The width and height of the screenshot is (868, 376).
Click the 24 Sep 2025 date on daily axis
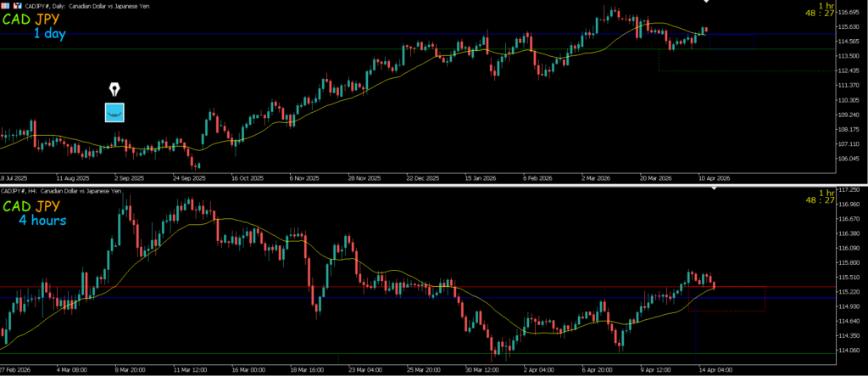click(189, 179)
